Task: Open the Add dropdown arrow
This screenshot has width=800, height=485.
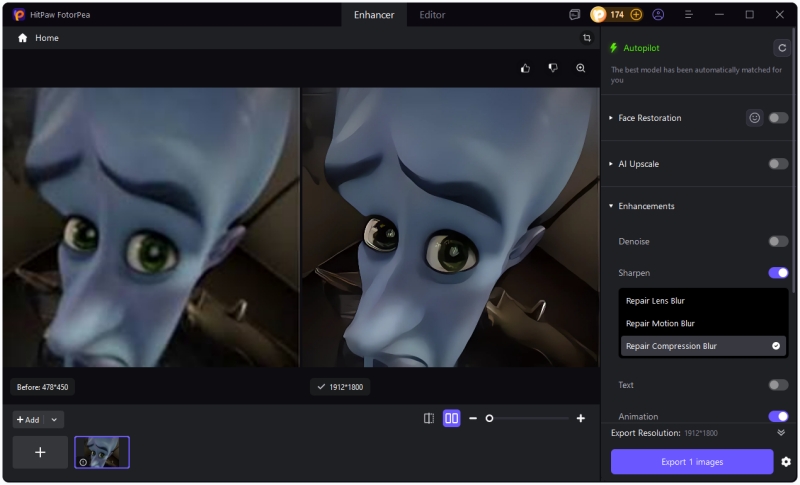Action: coord(54,420)
